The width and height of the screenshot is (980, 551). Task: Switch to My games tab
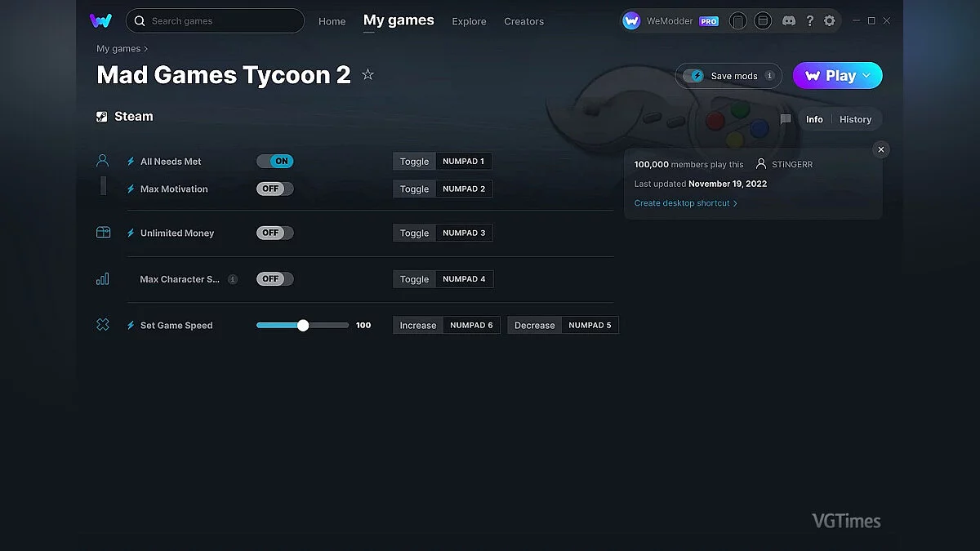(399, 20)
